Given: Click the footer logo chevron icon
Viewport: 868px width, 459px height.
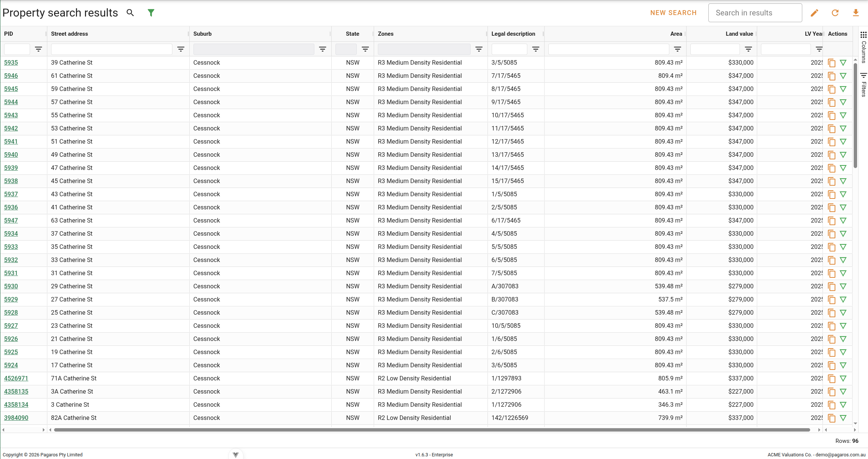Looking at the screenshot, I should coord(235,455).
